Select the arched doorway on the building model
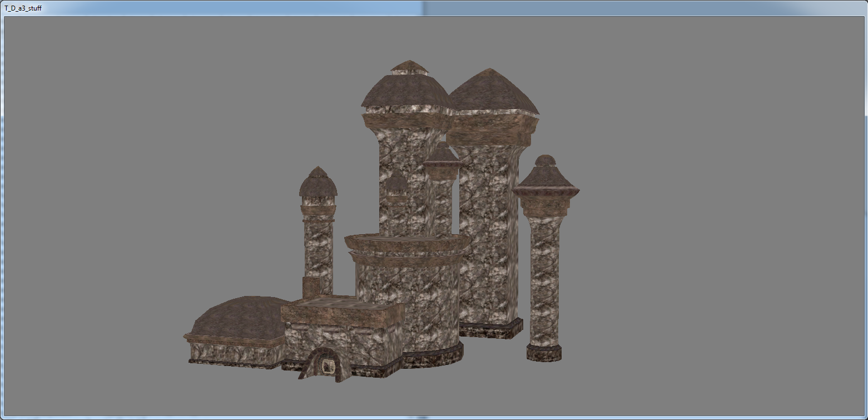 (325, 364)
